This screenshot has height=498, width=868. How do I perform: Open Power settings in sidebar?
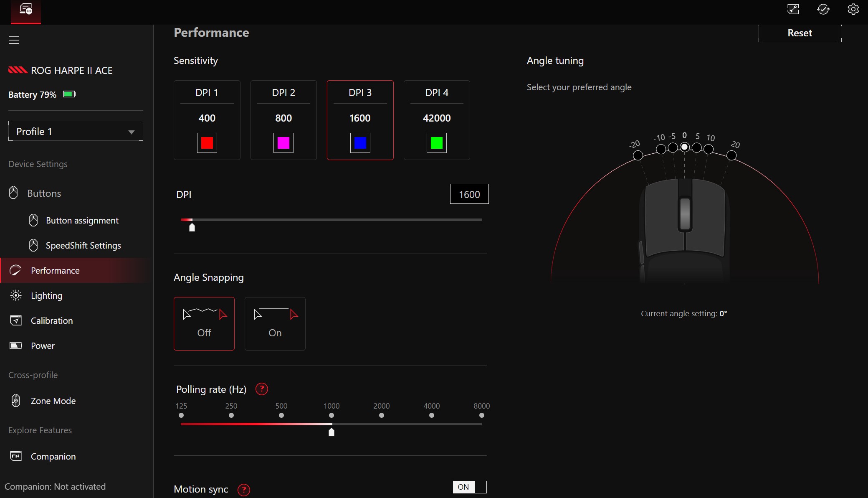coord(43,346)
